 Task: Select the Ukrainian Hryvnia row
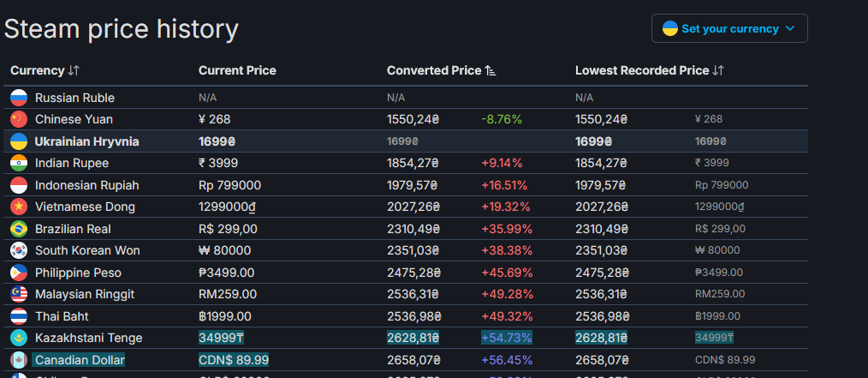point(86,141)
